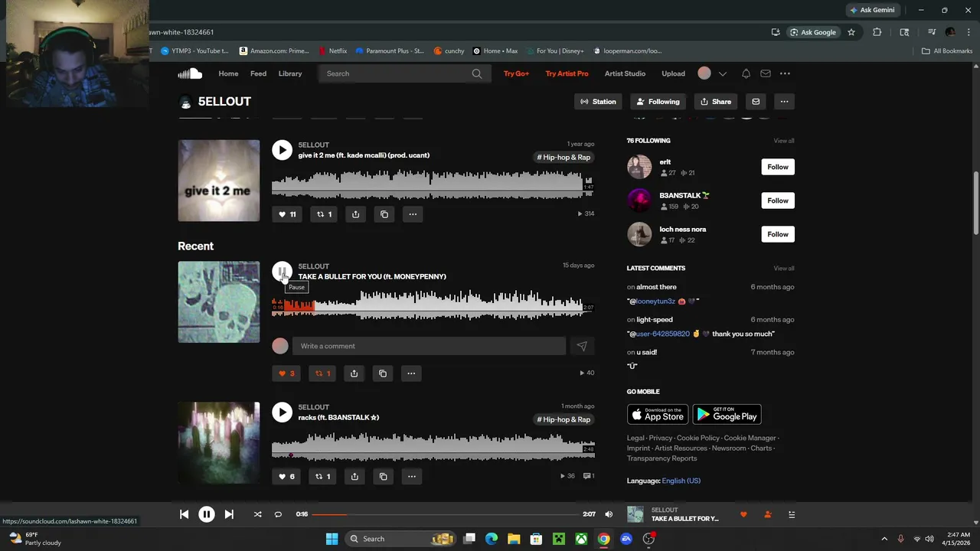Skip to previous track in player
The image size is (980, 551).
[184, 514]
